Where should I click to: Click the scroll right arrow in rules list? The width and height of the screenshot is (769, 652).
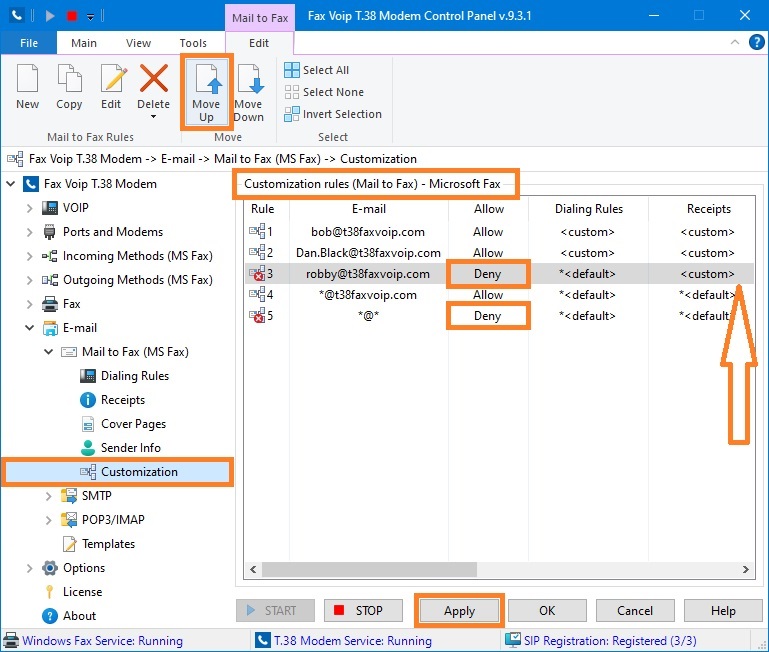746,570
